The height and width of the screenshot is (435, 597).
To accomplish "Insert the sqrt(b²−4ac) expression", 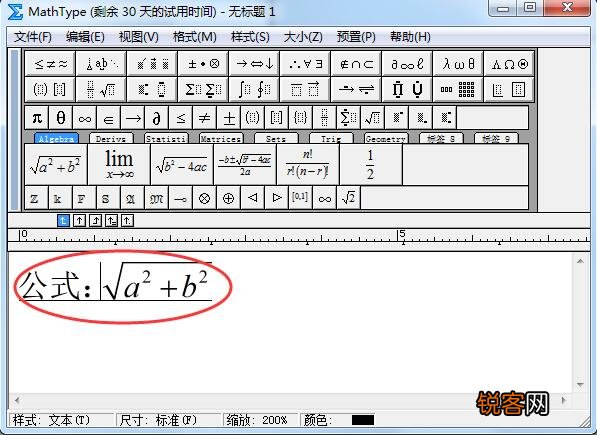I will tap(182, 164).
